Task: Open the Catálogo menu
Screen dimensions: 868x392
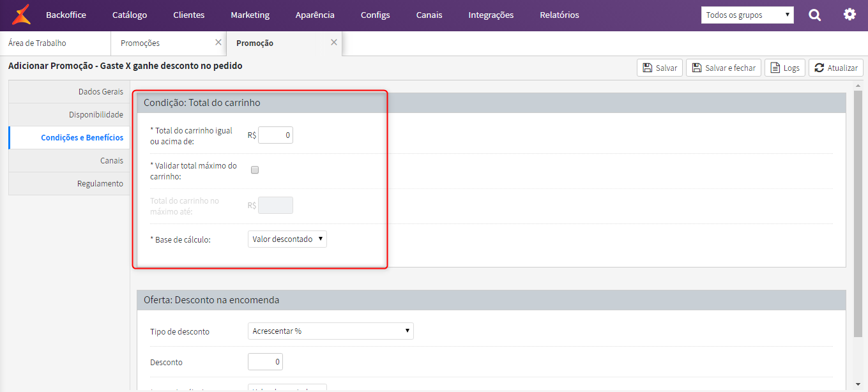Action: 130,15
